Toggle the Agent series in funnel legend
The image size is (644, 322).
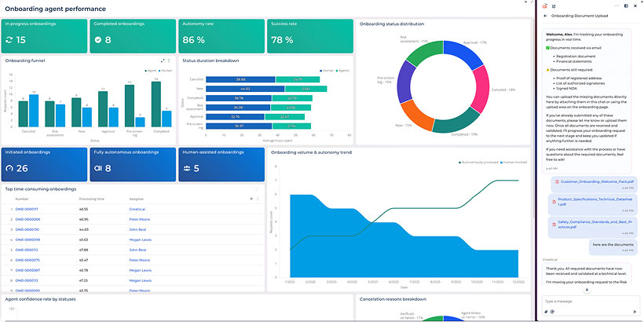[x=150, y=70]
